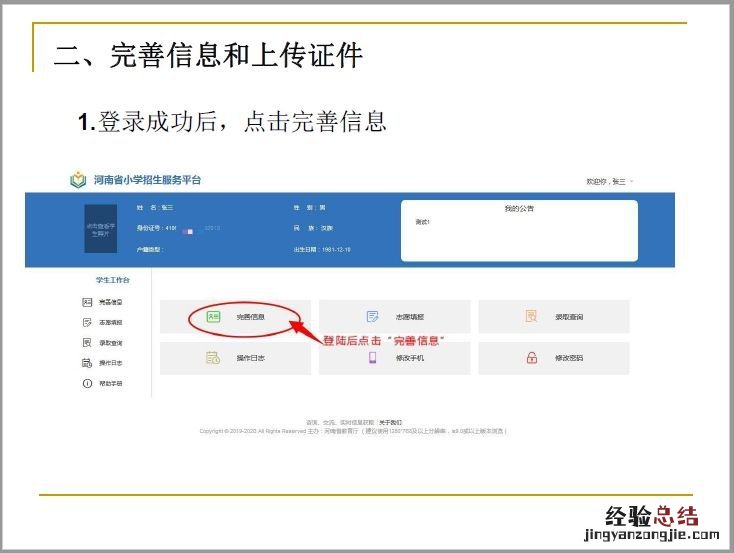Click the 性别: 男 field text
Viewport: 734px width, 553px height.
pos(309,207)
